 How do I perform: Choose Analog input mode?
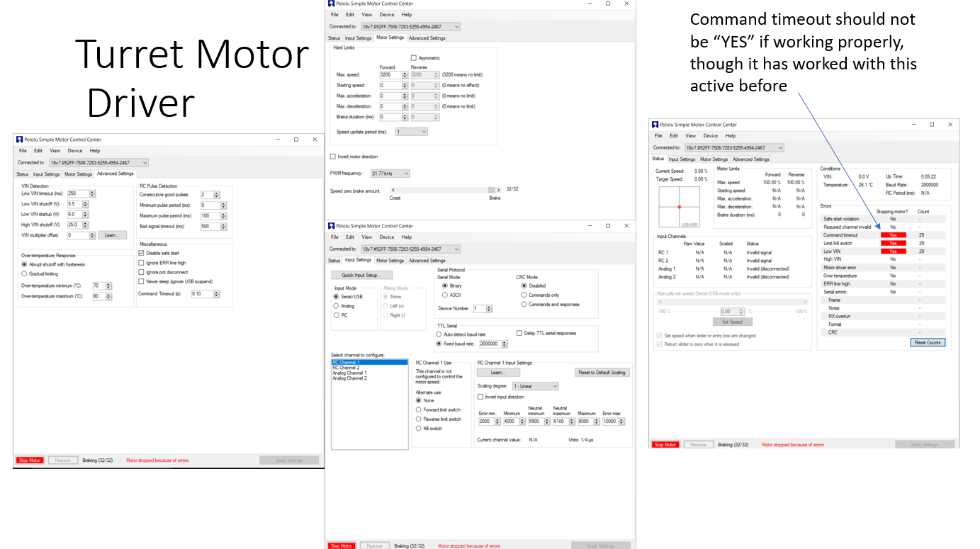[337, 306]
